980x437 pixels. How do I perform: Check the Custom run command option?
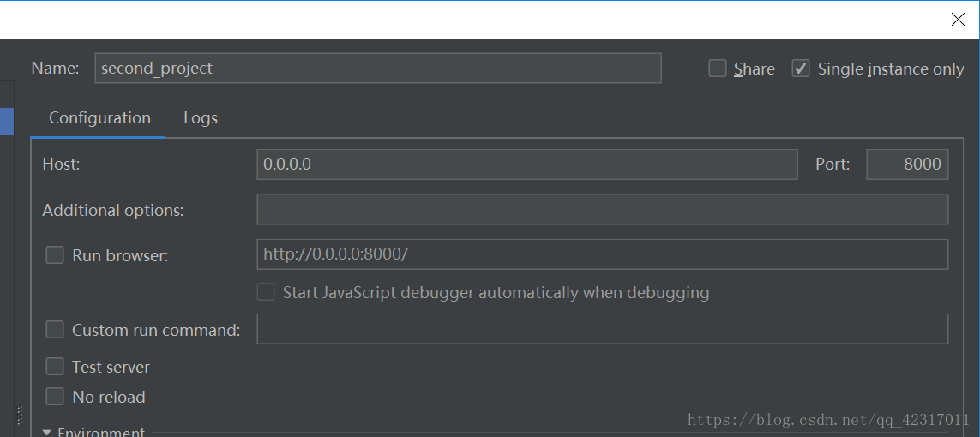point(55,329)
